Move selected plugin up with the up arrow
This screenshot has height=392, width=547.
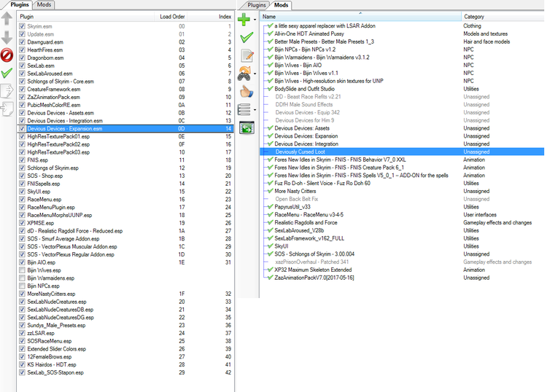7,19
